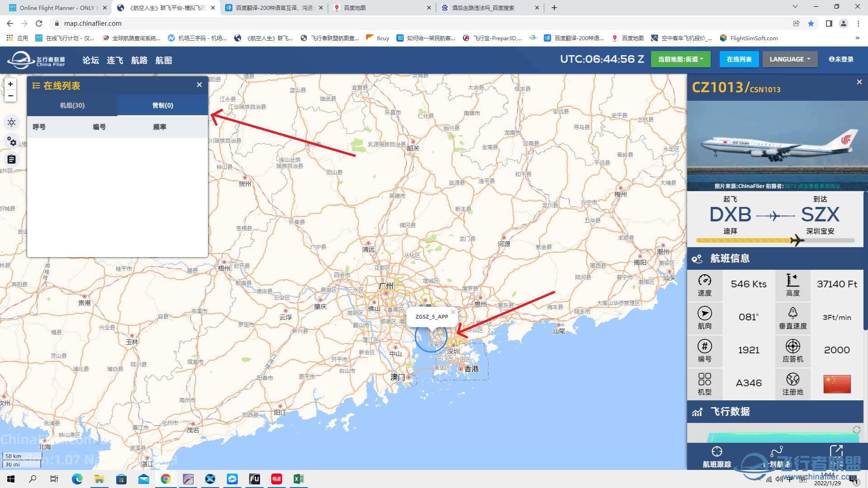Close the CZ1013 flight details panel
The width and height of the screenshot is (868, 488).
pyautogui.click(x=859, y=82)
